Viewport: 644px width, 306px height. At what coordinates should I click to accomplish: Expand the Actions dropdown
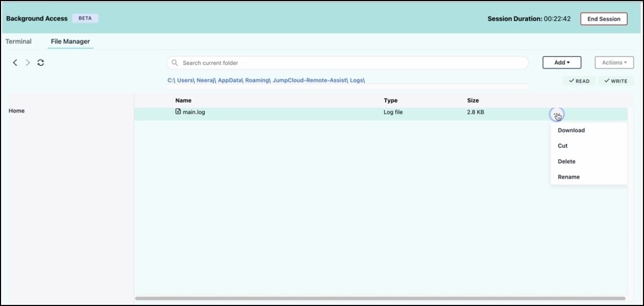(x=614, y=63)
